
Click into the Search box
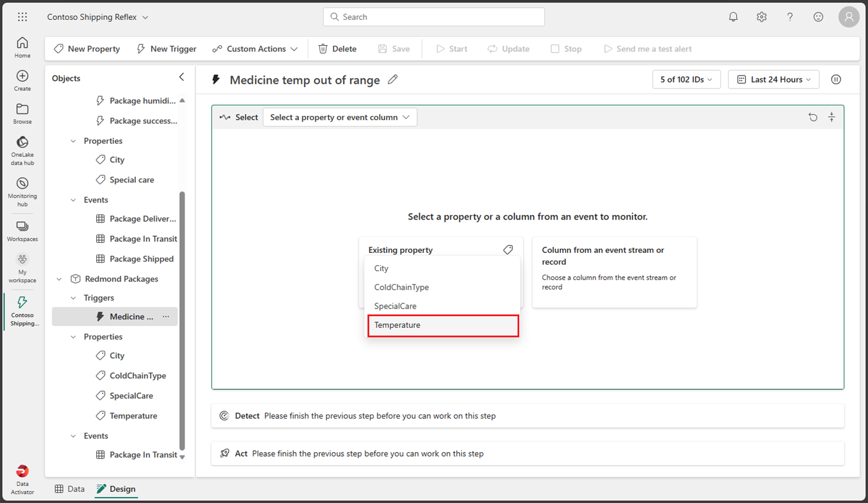(434, 17)
